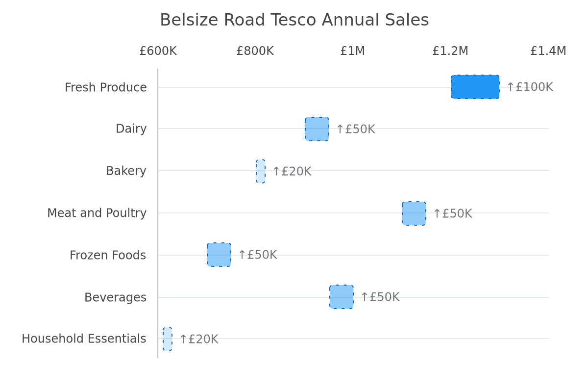The image size is (588, 368).
Task: Select the Household Essentials bar
Action: pyautogui.click(x=168, y=339)
